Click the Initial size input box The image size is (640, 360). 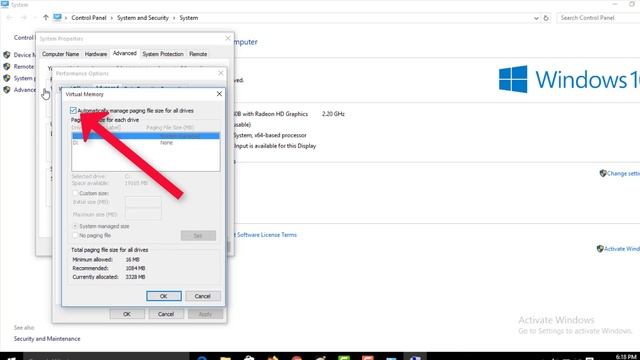pos(143,202)
